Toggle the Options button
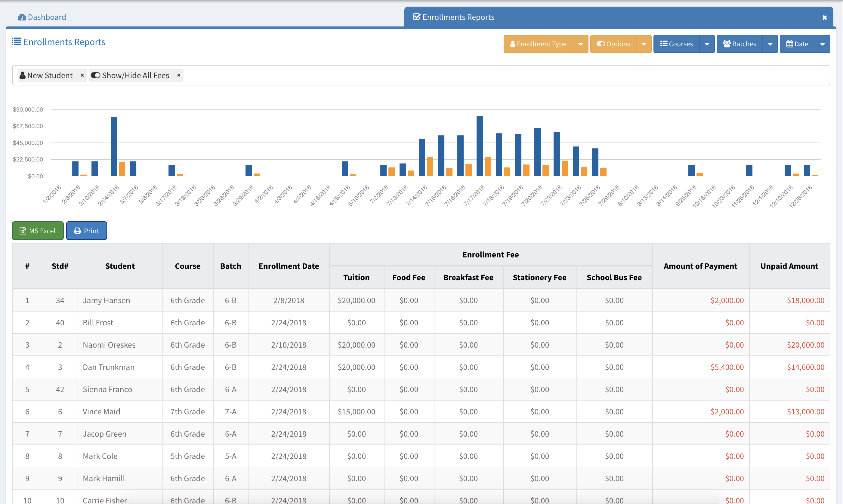Image resolution: width=843 pixels, height=504 pixels. [x=613, y=44]
